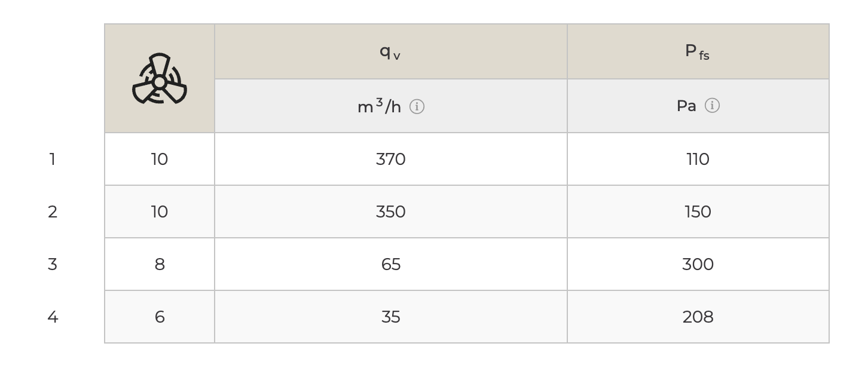Click airflow value 350
The width and height of the screenshot is (868, 374).
(391, 212)
